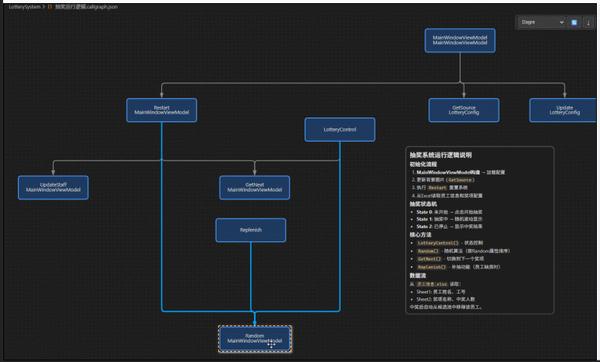Screen dimensions: 600x362
Task: Select the GetSource LotteryConfig node
Action: (x=464, y=110)
